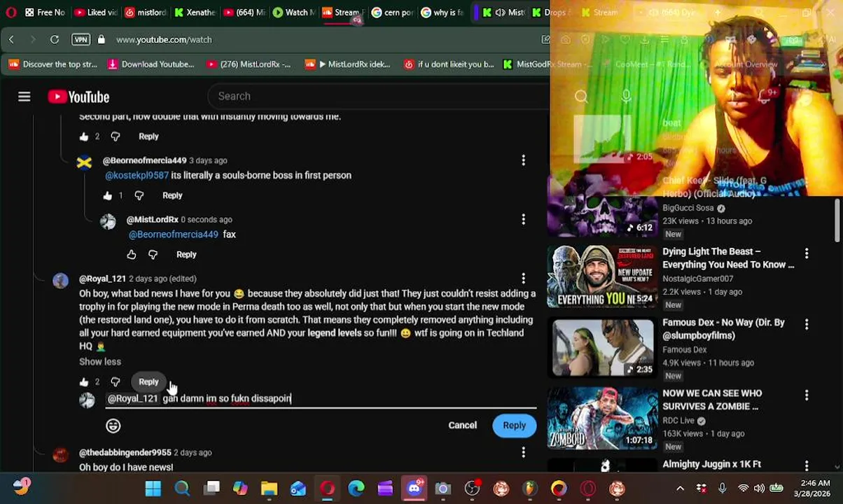The height and width of the screenshot is (504, 843).
Task: Click Reply under the Royal_121 comment
Action: (148, 382)
